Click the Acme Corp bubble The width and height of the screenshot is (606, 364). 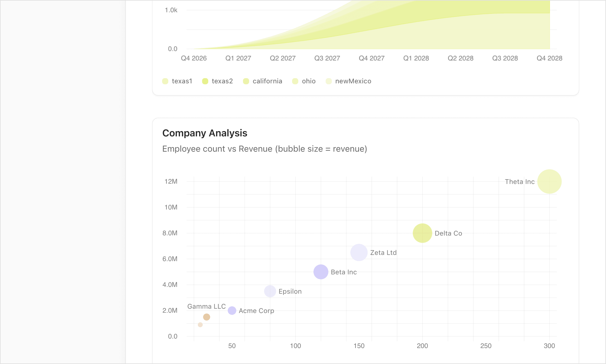[232, 311]
